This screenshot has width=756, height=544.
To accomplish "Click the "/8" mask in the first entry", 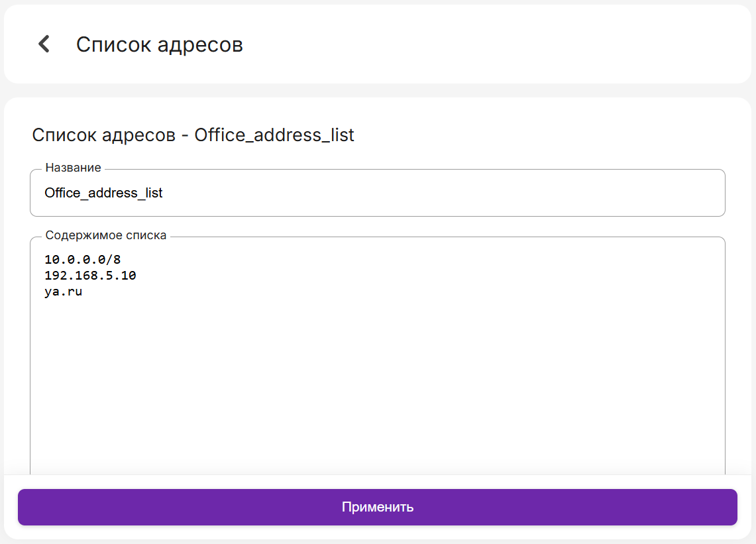I will click(x=114, y=259).
